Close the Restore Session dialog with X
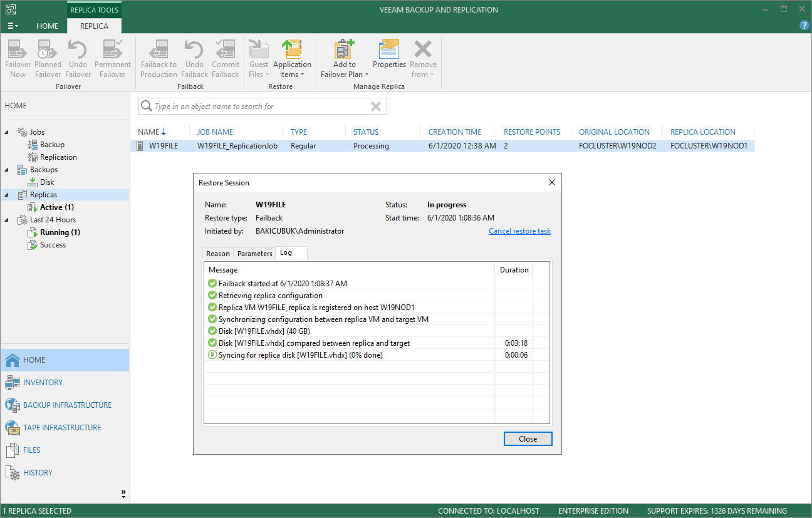This screenshot has height=518, width=812. pos(552,183)
